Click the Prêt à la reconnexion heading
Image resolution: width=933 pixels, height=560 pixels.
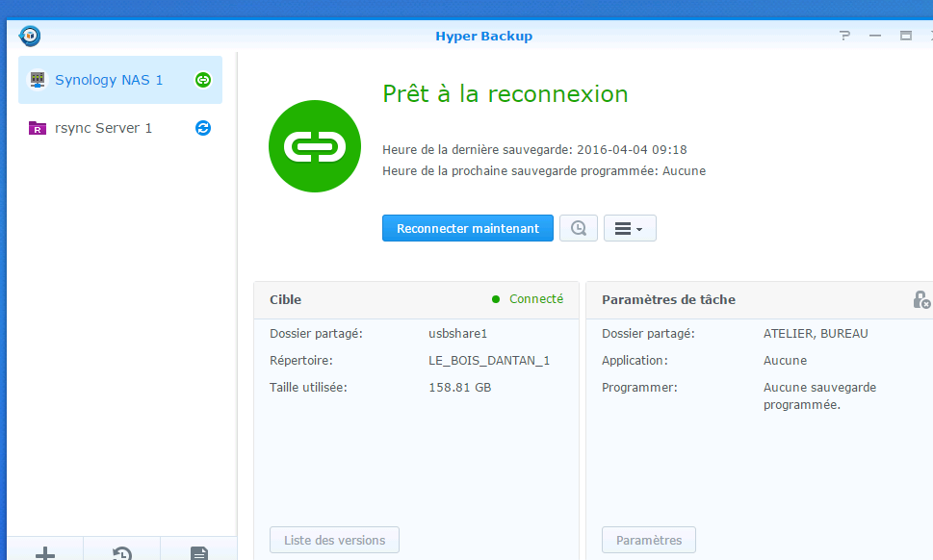505,94
